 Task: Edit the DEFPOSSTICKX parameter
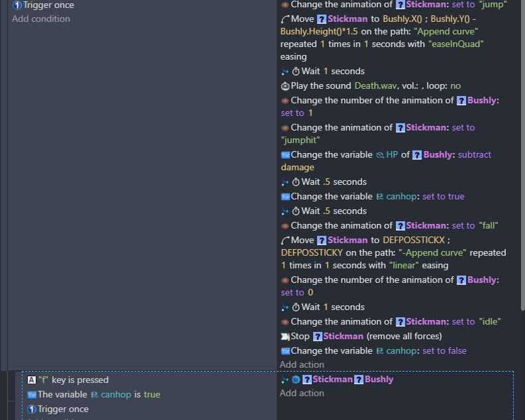pyautogui.click(x=414, y=240)
